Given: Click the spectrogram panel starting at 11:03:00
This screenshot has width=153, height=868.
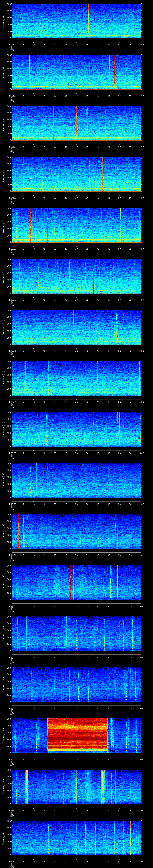Looking at the screenshot, I should [x=77, y=123].
